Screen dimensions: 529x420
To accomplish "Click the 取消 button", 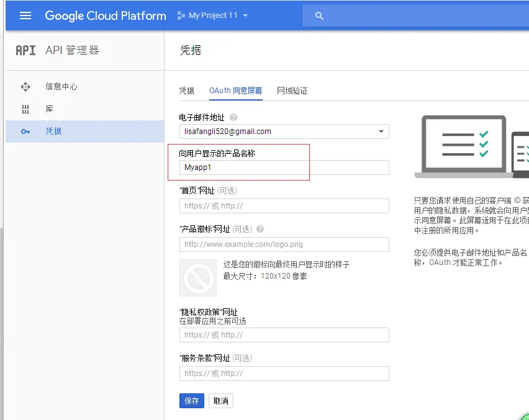I will [220, 401].
